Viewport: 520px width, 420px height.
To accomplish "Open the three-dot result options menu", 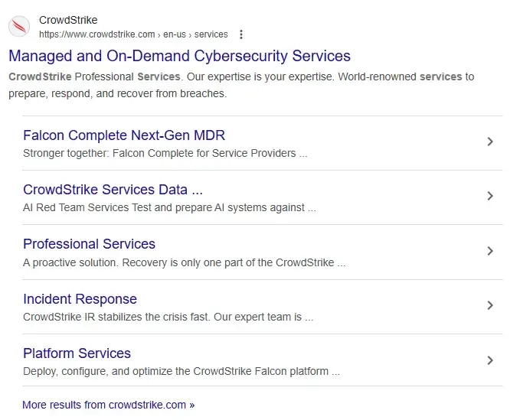I will (x=241, y=34).
